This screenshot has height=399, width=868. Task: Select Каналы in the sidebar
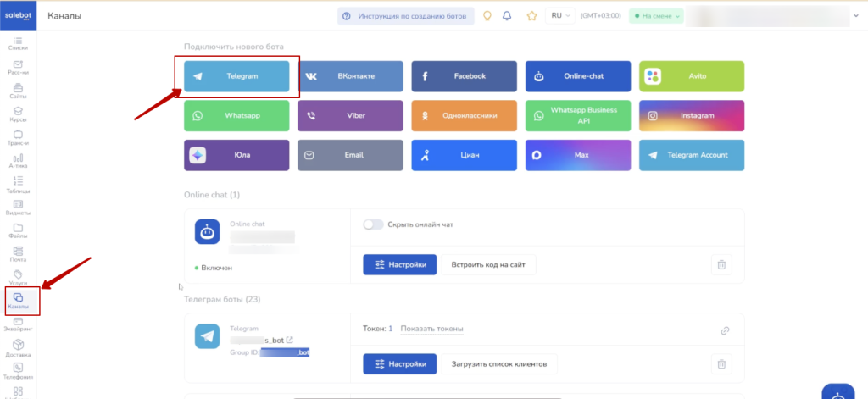coord(19,302)
